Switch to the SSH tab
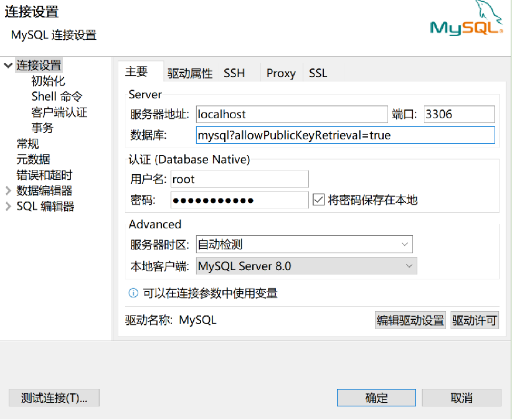The height and width of the screenshot is (420, 512). pos(234,73)
